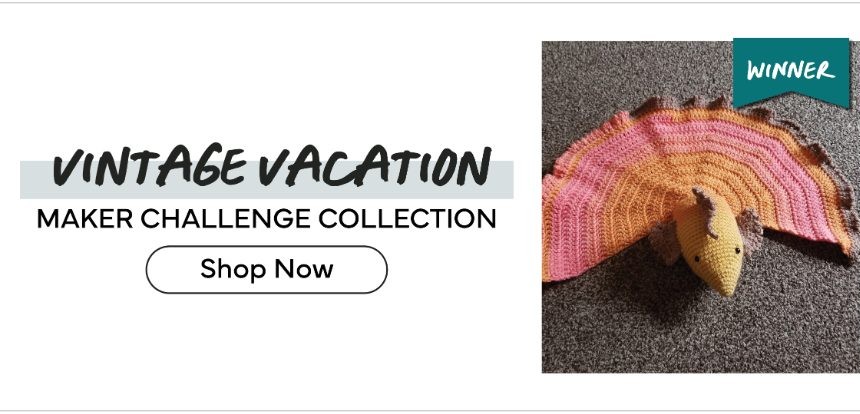Viewport: 860px width, 414px height.
Task: Click the word CHALLENGE in the subtitle
Action: pos(225,219)
